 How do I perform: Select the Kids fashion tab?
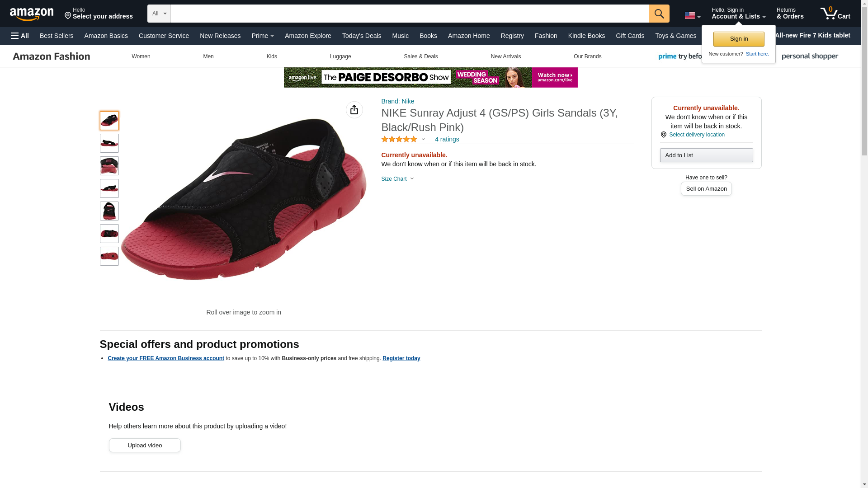[272, 56]
